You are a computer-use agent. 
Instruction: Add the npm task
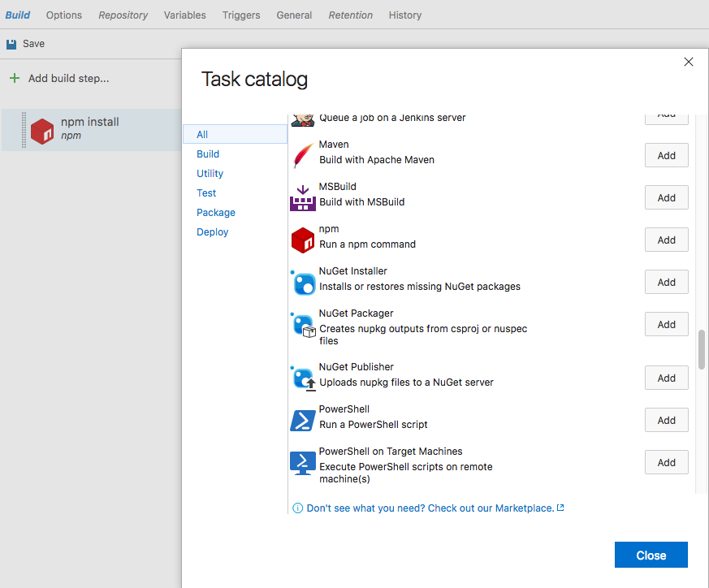coord(667,240)
